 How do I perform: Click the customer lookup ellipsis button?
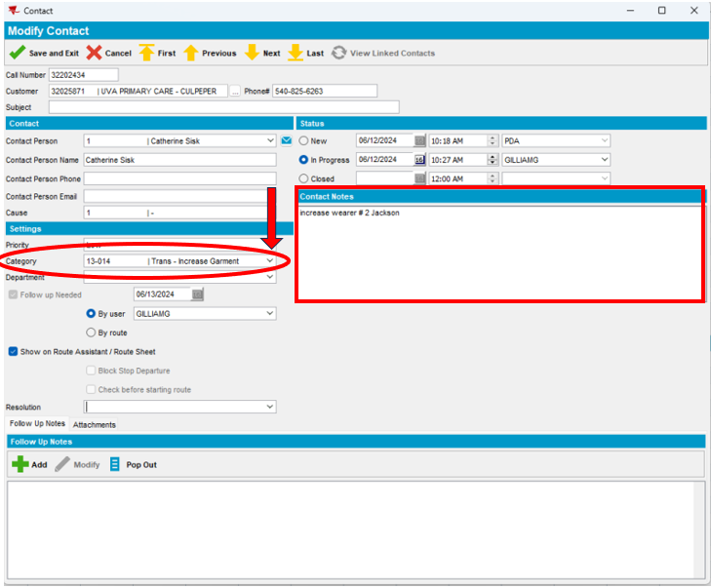(x=235, y=91)
